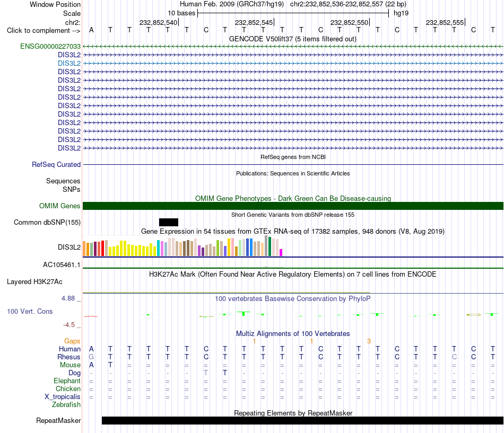Click the Zebrafish species label
504x433 pixels.
click(x=66, y=405)
